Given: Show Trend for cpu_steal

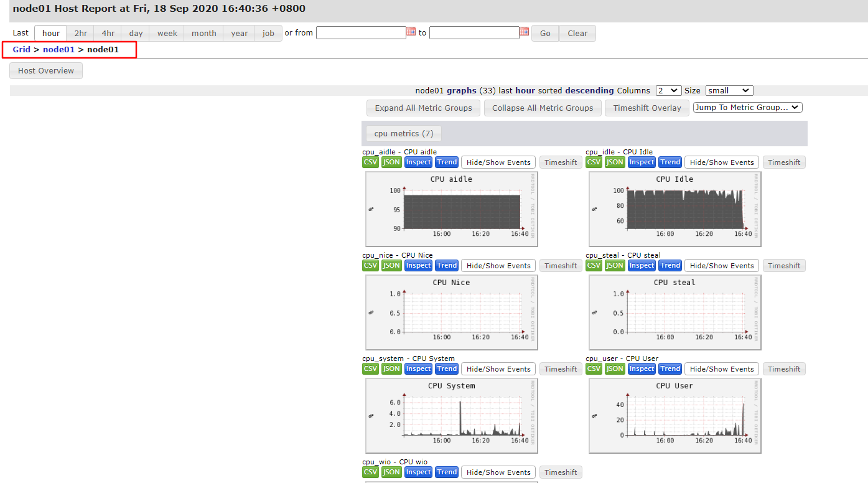Looking at the screenshot, I should [670, 266].
